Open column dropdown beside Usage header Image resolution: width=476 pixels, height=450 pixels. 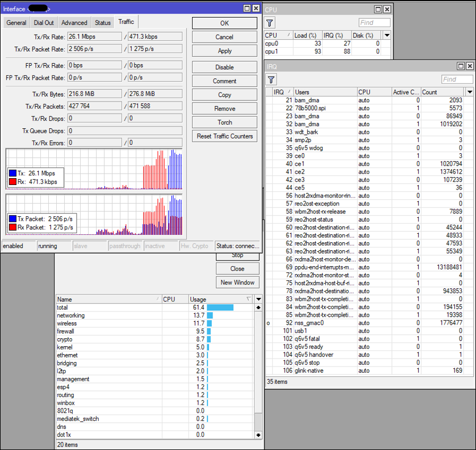(258, 299)
